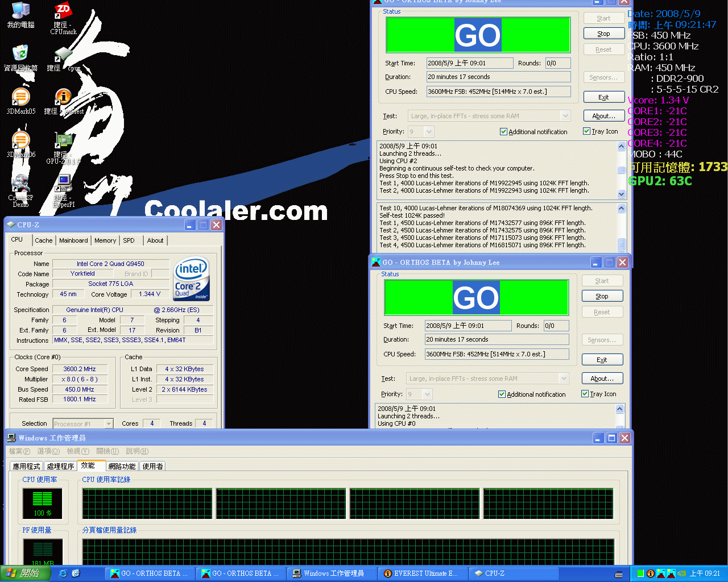Click the EVEREST info icon in system tray

(x=651, y=573)
